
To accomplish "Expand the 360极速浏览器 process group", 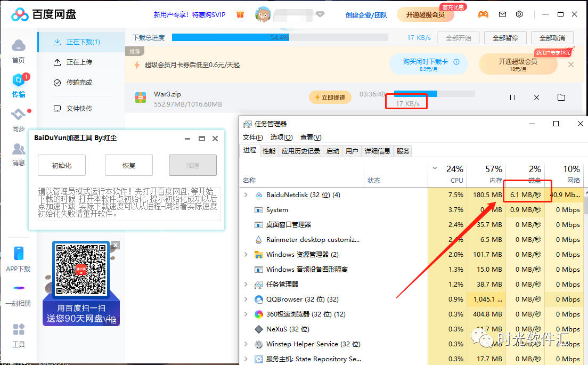I will 246,314.
